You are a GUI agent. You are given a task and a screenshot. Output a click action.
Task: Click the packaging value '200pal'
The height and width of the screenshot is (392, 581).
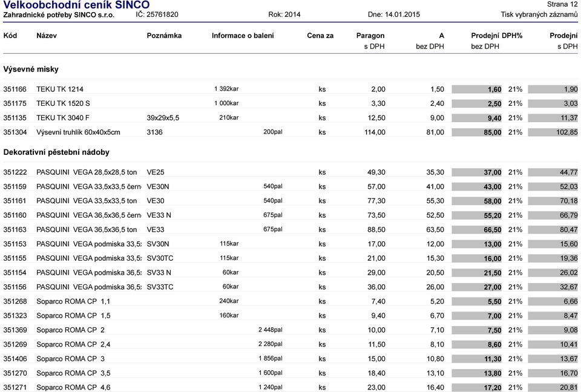click(273, 132)
